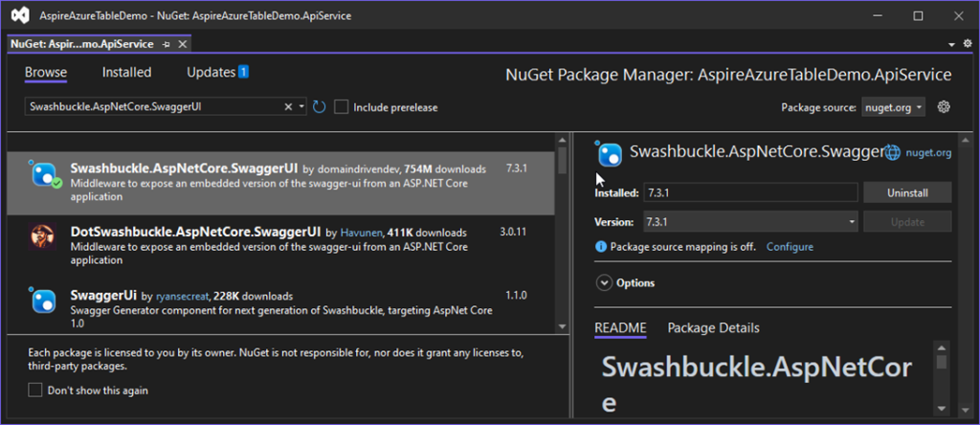Enable the Include prerelease checkbox
The image size is (980, 425).
(x=342, y=107)
